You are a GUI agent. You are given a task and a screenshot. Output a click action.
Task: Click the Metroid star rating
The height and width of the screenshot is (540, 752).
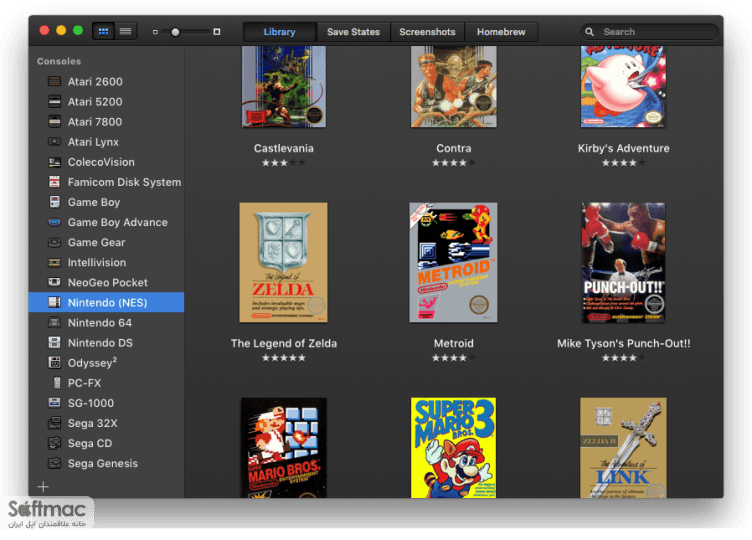pos(454,358)
